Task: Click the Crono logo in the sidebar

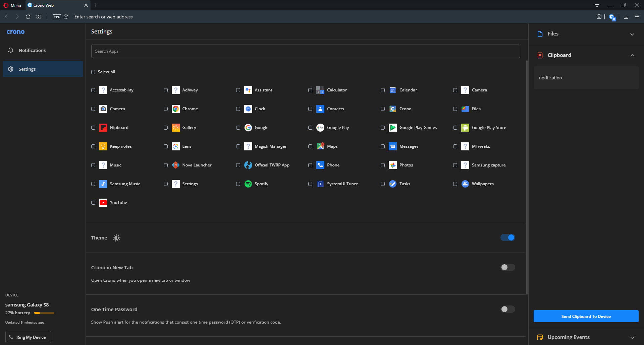Action: [15, 32]
